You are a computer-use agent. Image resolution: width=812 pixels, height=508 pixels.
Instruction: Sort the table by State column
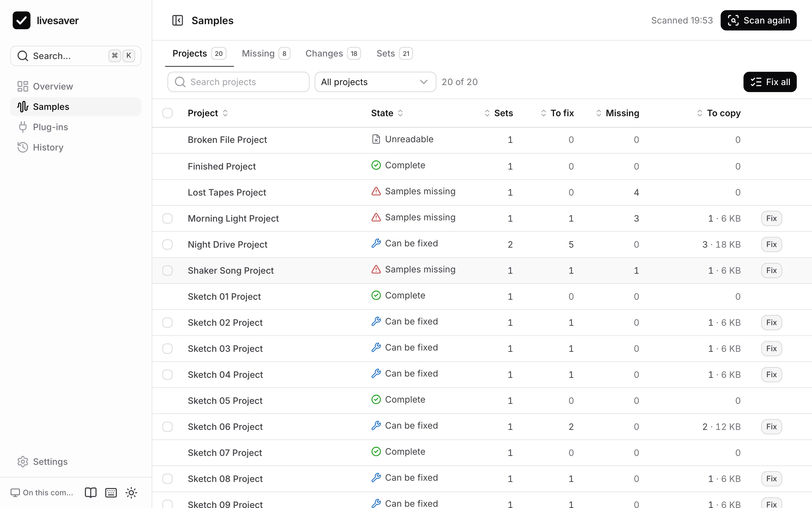pos(387,113)
